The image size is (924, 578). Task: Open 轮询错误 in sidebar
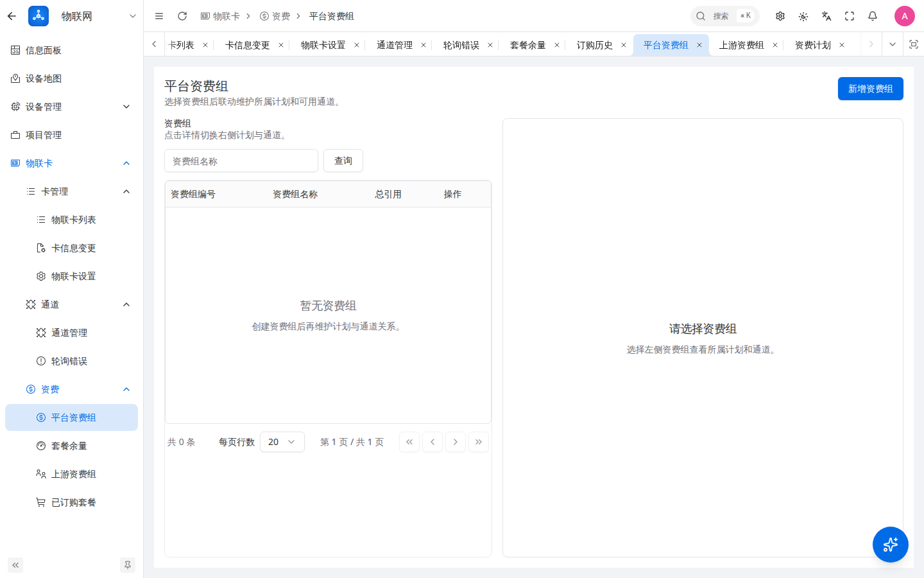pos(71,361)
